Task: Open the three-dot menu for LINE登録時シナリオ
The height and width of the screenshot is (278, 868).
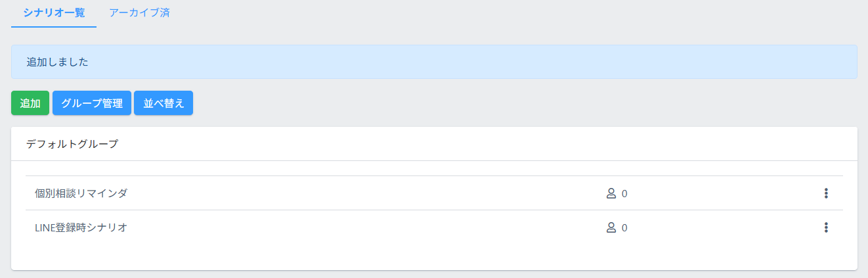Action: tap(826, 227)
